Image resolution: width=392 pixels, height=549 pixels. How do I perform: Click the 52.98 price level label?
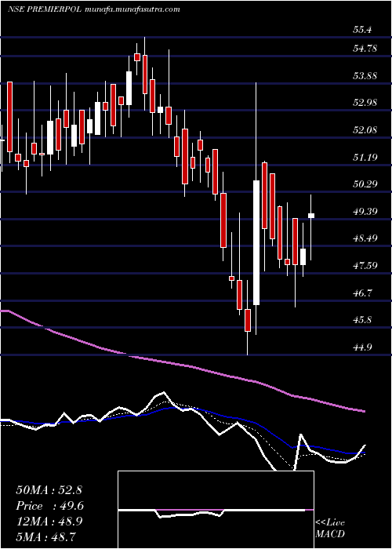tap(365, 103)
